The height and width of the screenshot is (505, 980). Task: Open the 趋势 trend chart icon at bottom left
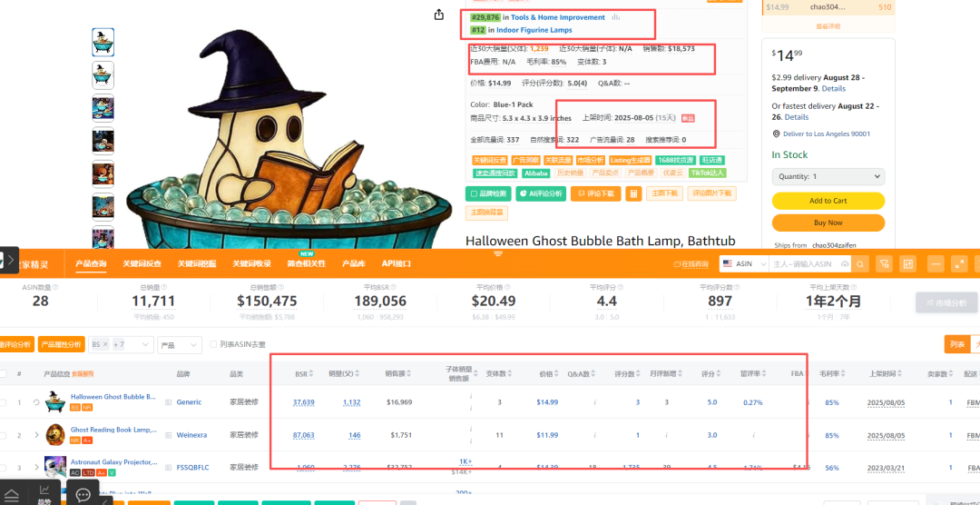click(44, 491)
